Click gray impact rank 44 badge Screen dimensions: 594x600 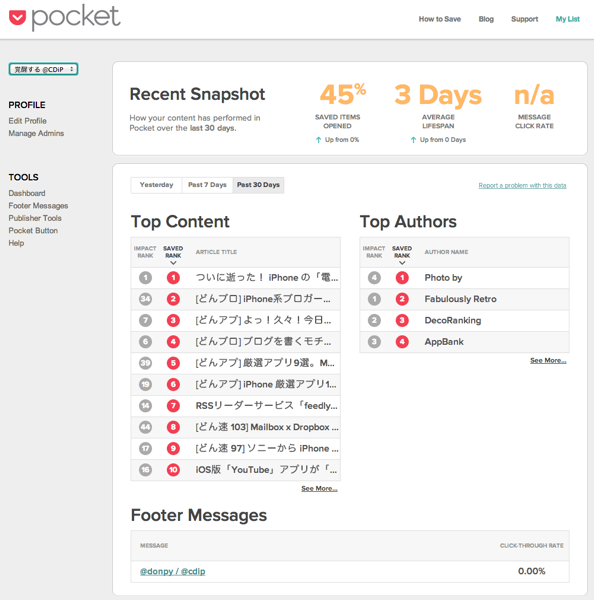pos(145,427)
